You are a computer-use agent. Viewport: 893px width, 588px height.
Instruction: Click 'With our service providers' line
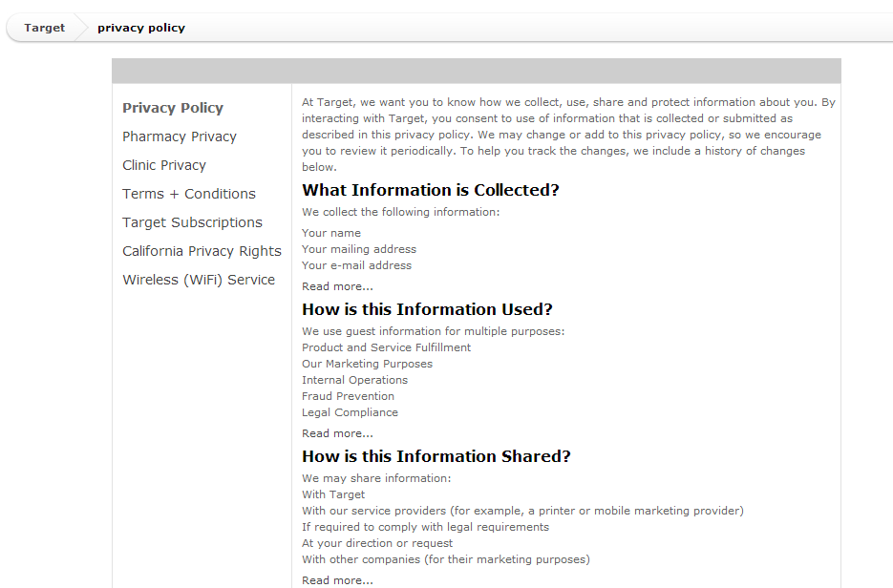point(522,511)
